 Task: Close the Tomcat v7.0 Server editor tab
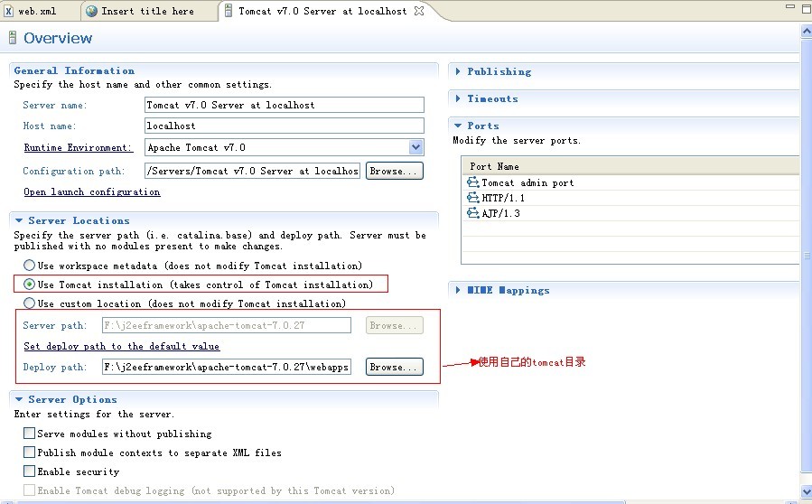point(419,11)
